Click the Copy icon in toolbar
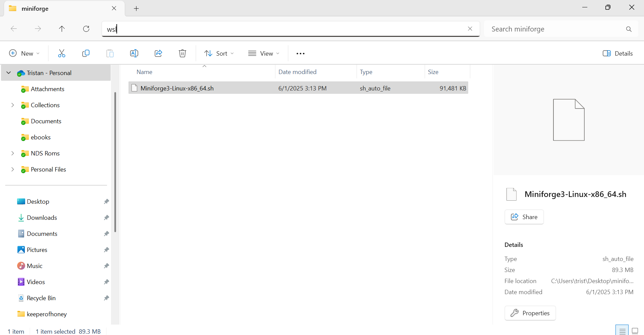 coord(86,53)
